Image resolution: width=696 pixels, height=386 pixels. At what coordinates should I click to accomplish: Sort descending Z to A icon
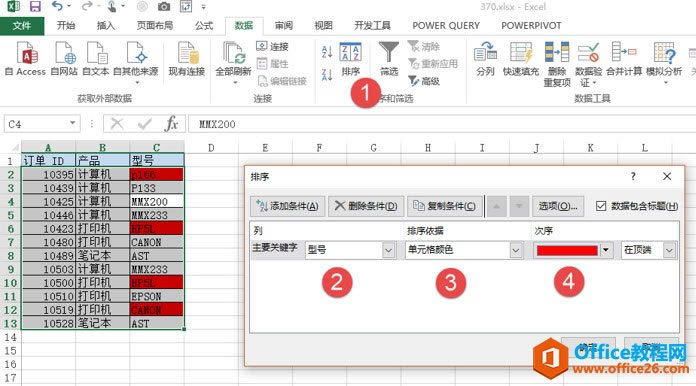click(327, 75)
